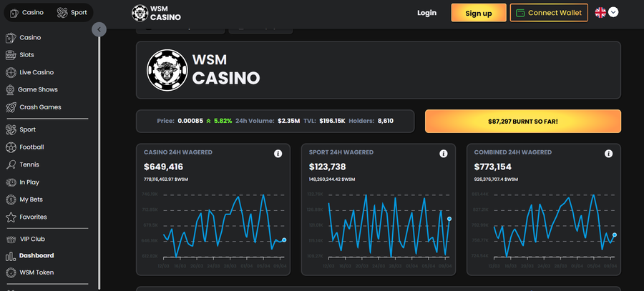Click the Connect Wallet button
This screenshot has height=291, width=644.
click(549, 13)
